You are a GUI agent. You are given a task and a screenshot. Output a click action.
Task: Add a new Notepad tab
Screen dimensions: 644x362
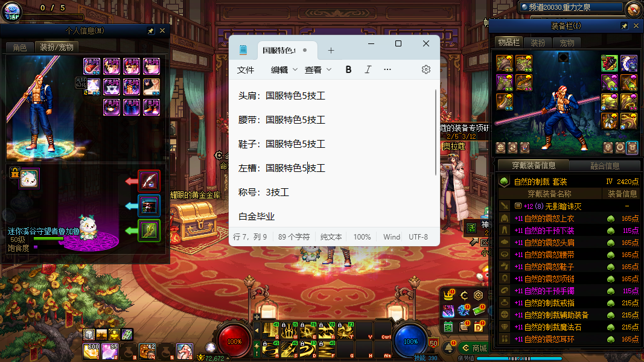pos(331,50)
